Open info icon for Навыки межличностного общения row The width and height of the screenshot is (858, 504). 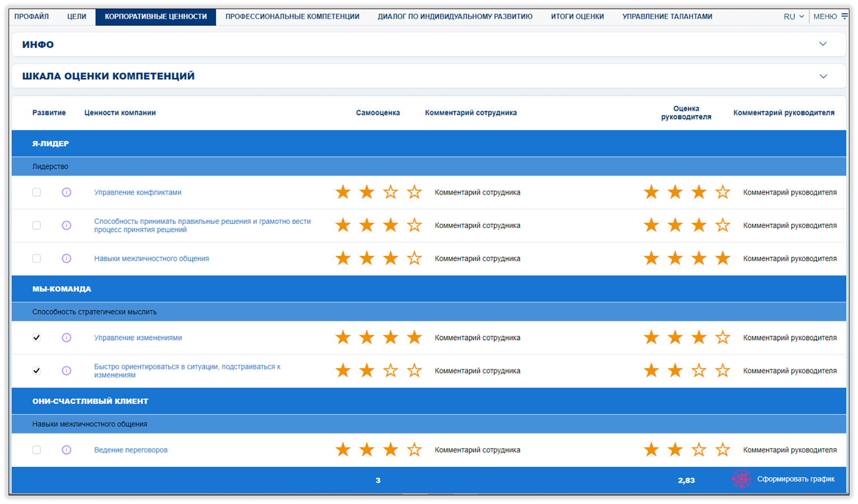tap(66, 258)
